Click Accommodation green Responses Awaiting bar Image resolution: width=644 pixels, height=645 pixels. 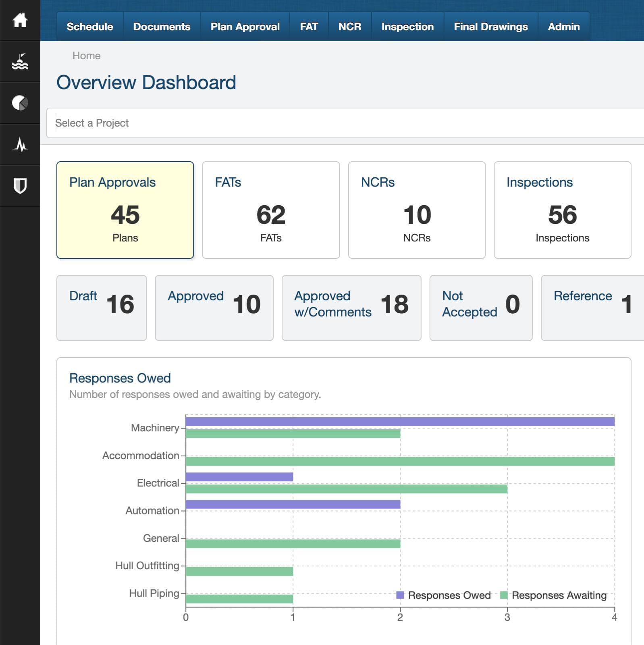400,461
